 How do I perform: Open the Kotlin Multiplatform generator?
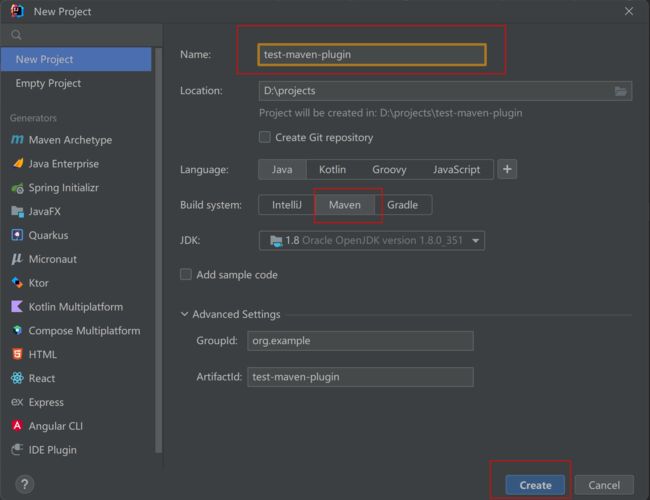pyautogui.click(x=76, y=307)
